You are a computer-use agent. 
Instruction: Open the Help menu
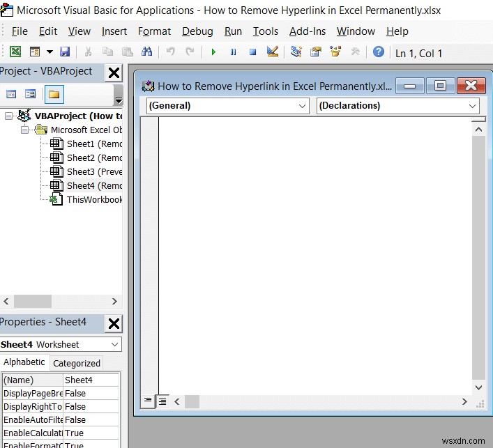397,31
